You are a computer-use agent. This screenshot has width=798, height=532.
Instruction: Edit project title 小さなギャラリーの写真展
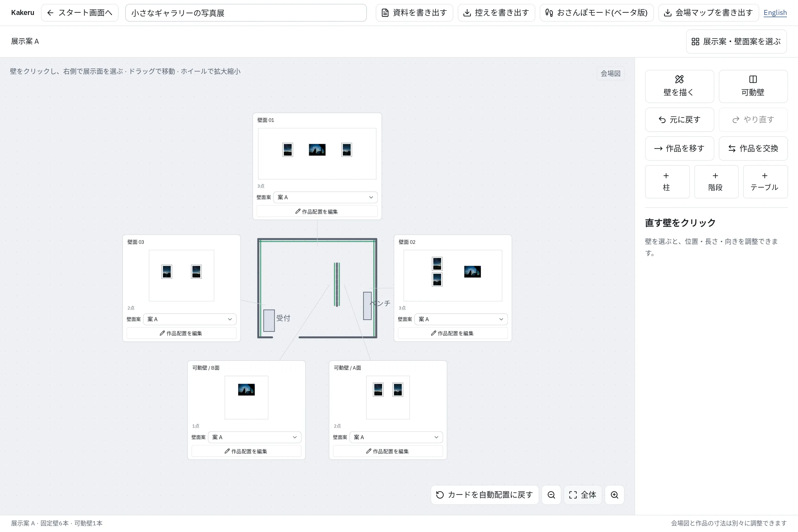[246, 13]
